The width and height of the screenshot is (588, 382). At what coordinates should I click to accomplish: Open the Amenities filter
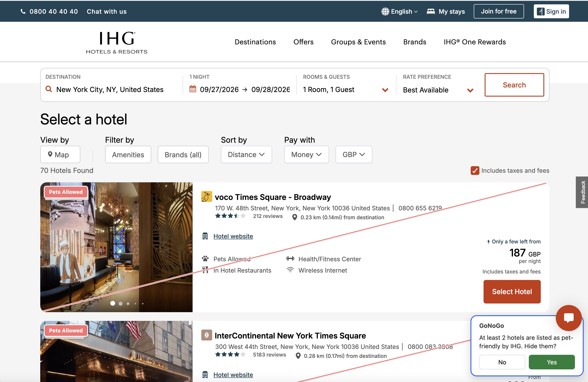pyautogui.click(x=128, y=154)
